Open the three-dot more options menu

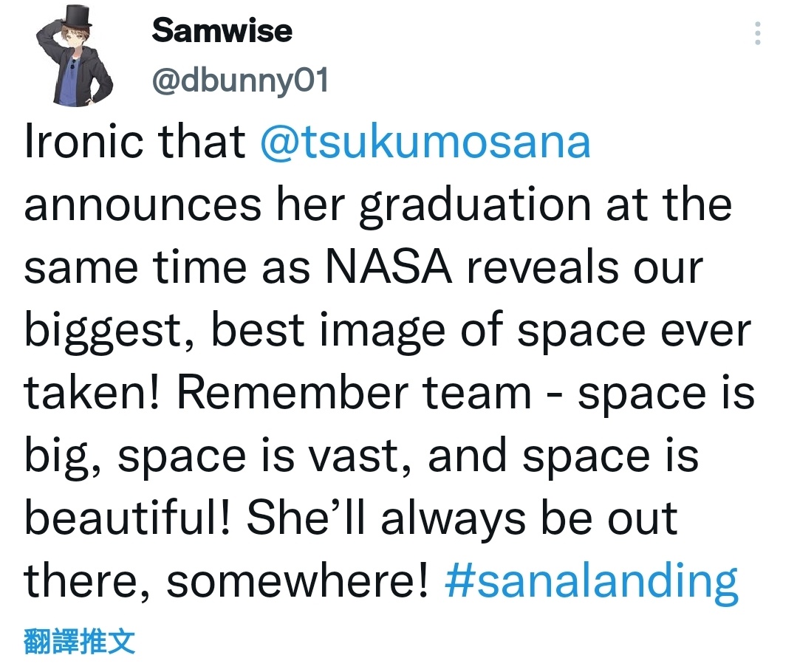pyautogui.click(x=757, y=33)
